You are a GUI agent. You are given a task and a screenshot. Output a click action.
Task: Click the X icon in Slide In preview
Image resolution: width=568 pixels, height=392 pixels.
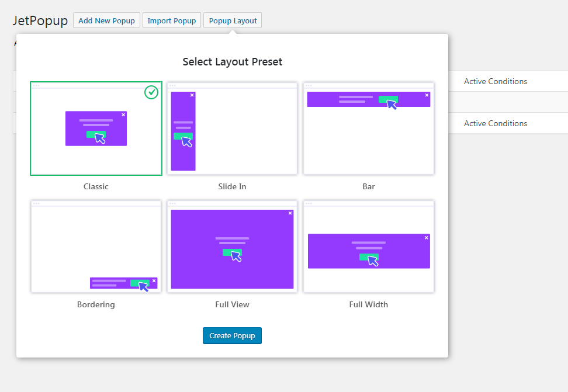(192, 95)
